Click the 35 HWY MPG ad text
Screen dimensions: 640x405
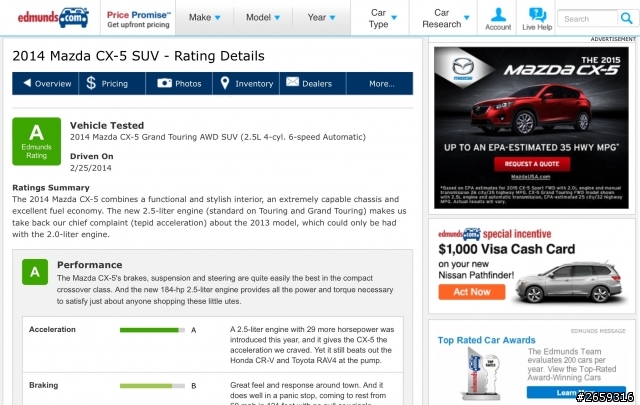click(x=532, y=147)
